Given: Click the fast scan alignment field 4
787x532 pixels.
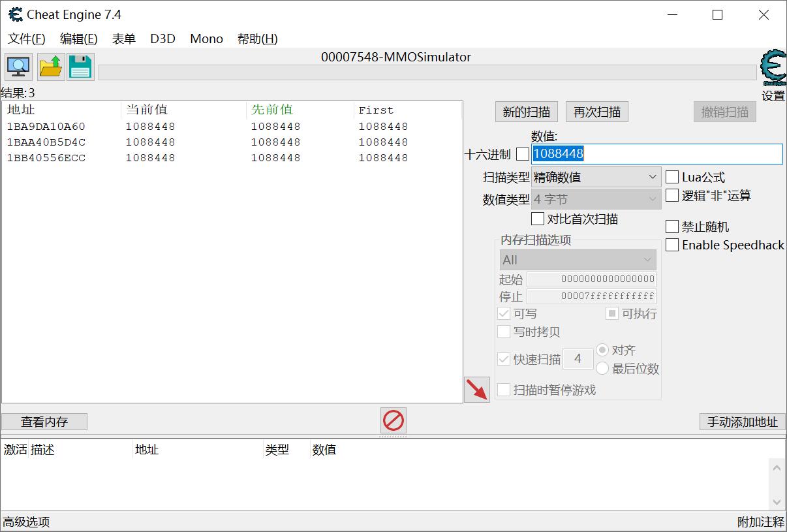Looking at the screenshot, I should pos(578,359).
